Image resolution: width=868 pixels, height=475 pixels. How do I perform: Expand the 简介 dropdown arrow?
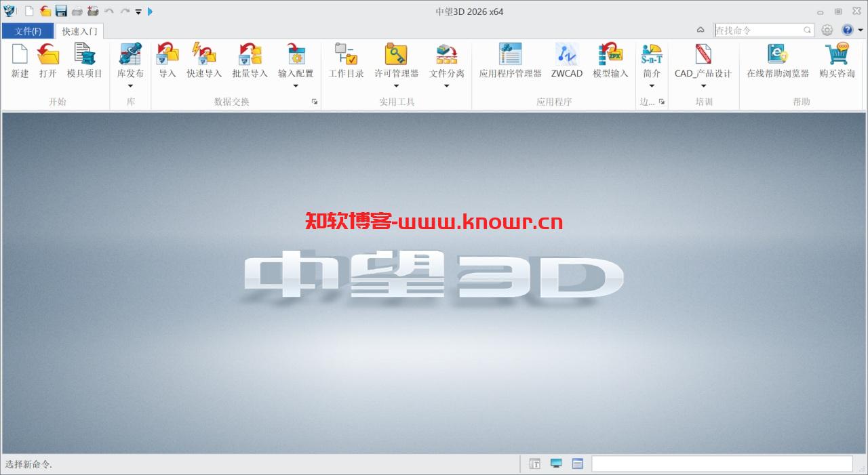coord(652,86)
